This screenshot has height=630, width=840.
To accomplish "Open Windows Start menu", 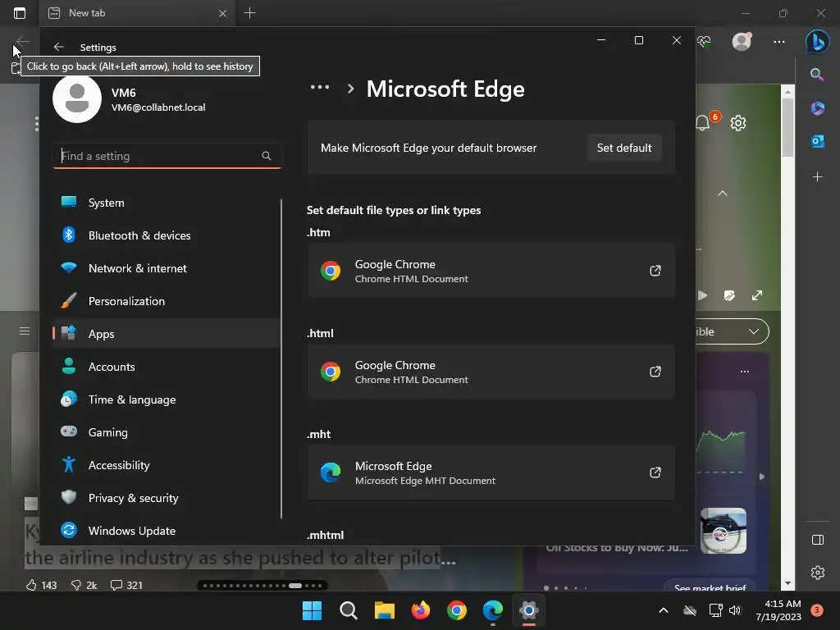I will 312,610.
